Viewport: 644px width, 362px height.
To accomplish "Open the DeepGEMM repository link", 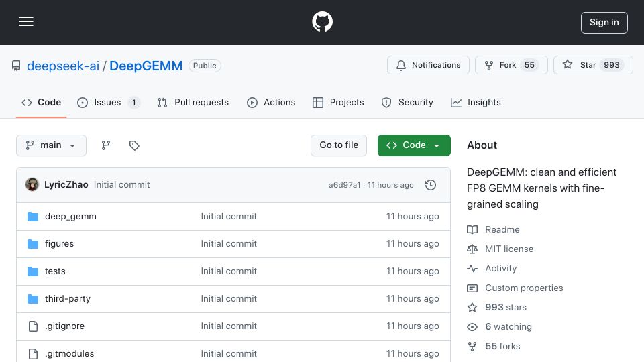I will [x=146, y=66].
